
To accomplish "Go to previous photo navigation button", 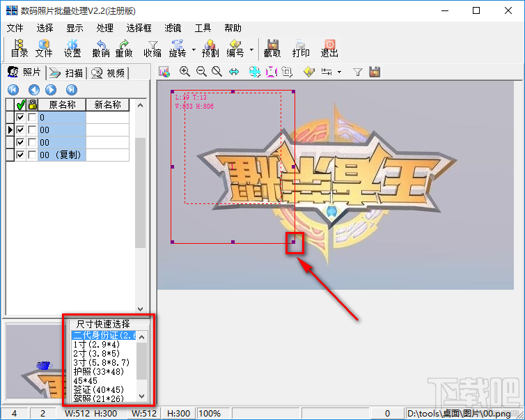I will (x=34, y=90).
